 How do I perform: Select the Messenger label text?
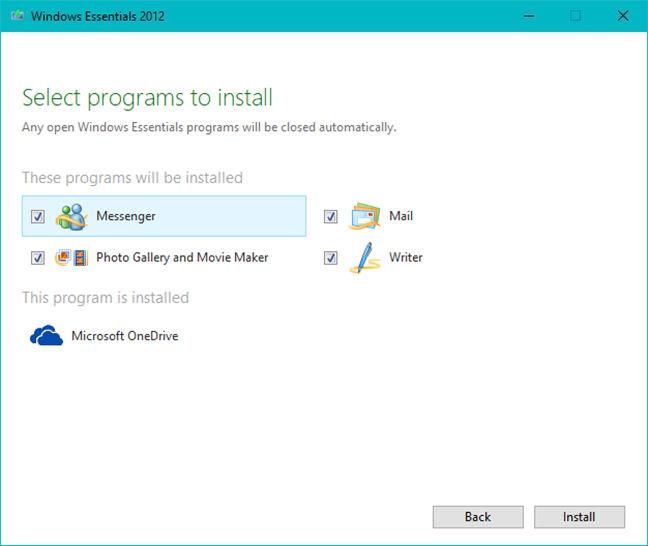pos(126,216)
